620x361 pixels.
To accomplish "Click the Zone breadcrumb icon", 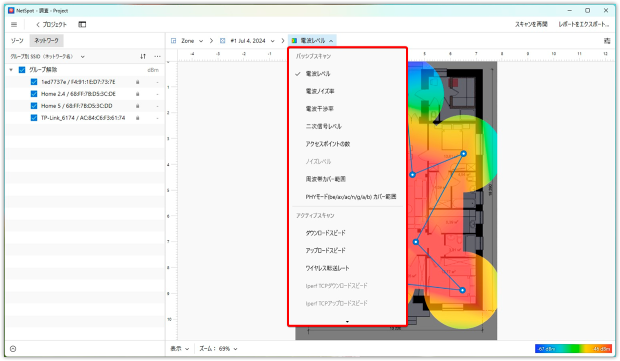I will (174, 41).
